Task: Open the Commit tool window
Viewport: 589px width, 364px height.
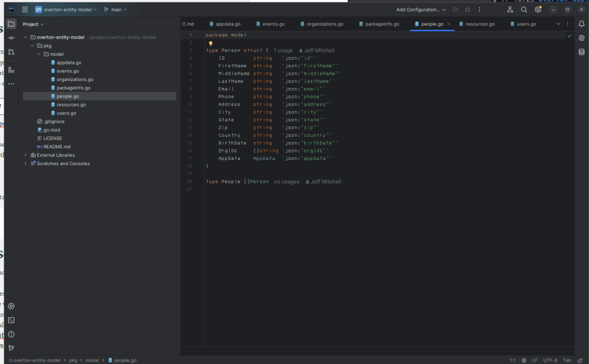Action: pos(11,37)
